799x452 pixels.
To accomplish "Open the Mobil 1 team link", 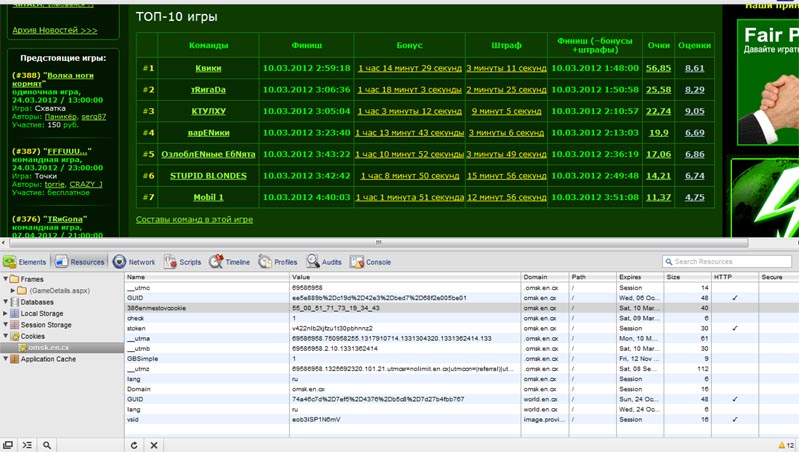I will (x=208, y=197).
